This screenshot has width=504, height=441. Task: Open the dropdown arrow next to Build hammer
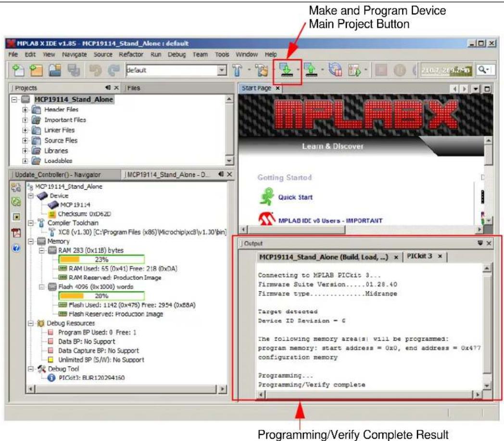[249, 70]
